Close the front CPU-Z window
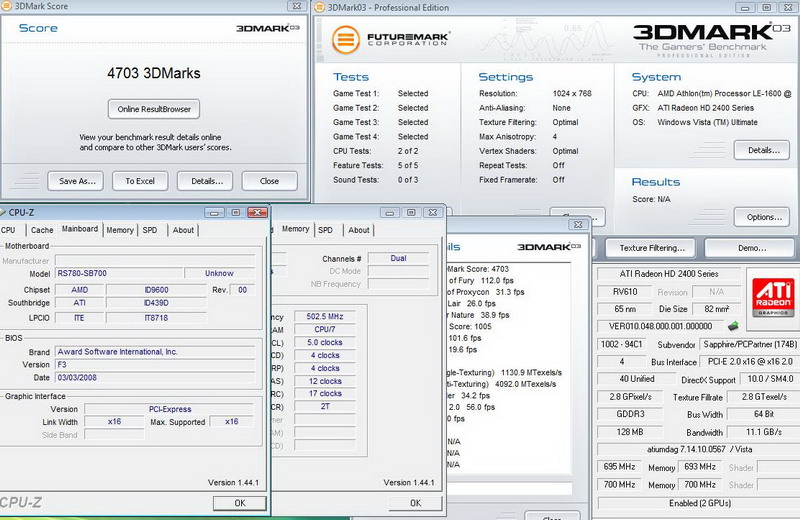This screenshot has height=520, width=800. coord(258,212)
